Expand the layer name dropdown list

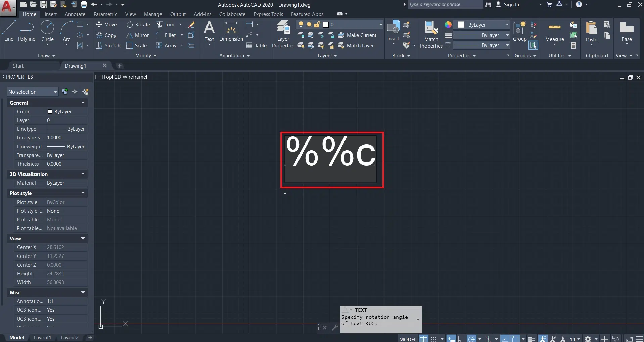[380, 25]
